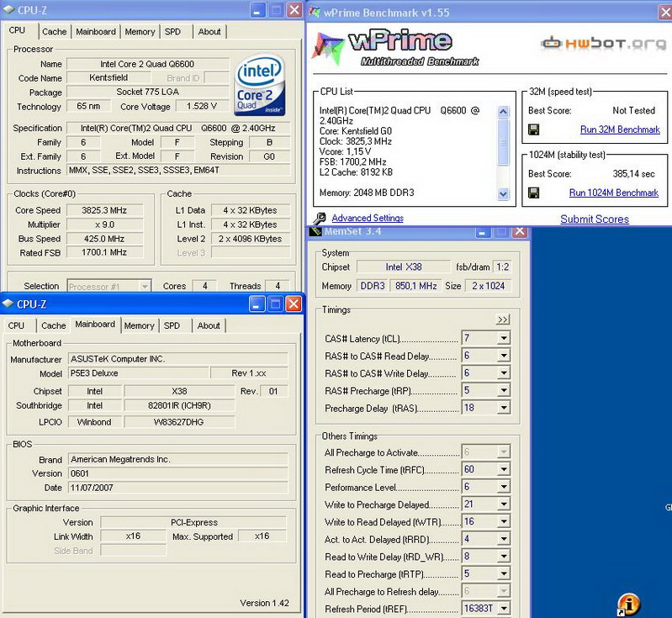Click the orange info desktop shortcut icon
The image size is (672, 618).
pyautogui.click(x=629, y=605)
